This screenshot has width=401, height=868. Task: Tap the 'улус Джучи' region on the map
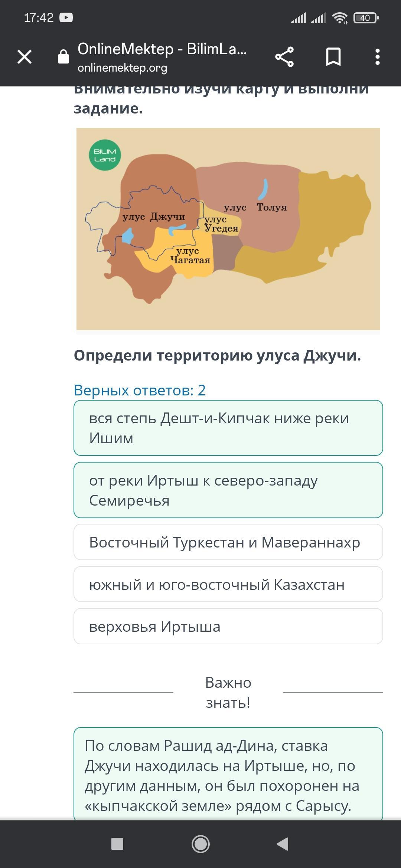pyautogui.click(x=154, y=217)
